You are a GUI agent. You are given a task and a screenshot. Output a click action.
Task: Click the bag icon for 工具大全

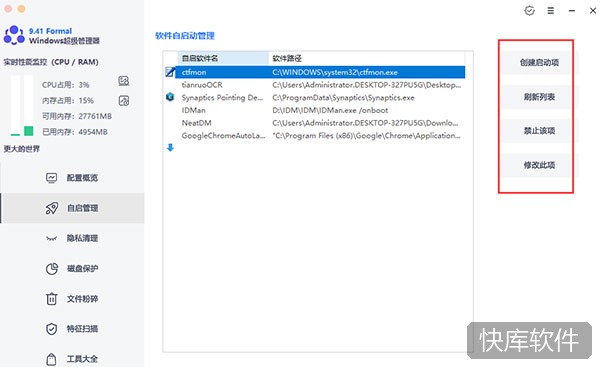[51, 359]
